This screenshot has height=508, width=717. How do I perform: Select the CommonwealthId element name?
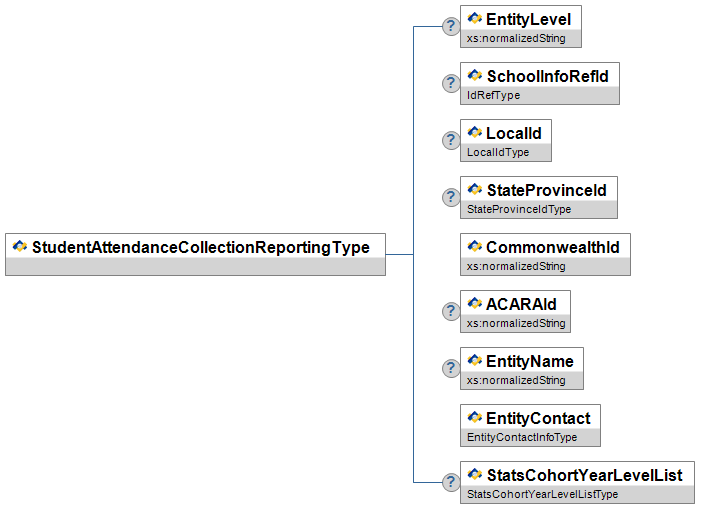[x=553, y=247]
